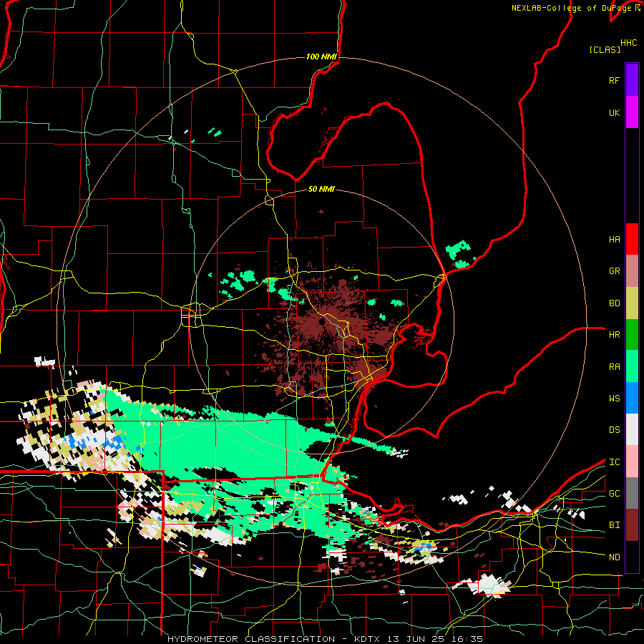The image size is (644, 644).
Task: Click the HR legend label
Action: point(614,335)
